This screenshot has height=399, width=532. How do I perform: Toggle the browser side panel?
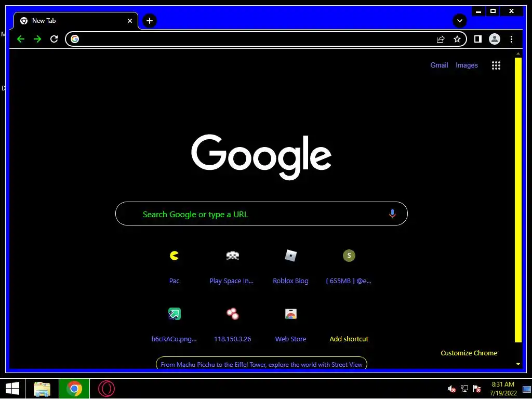(478, 39)
